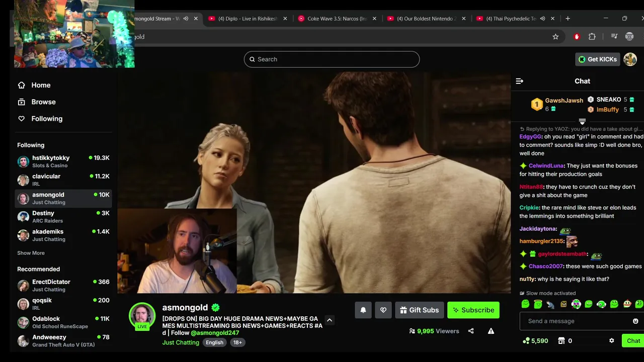Click GawshJawsh on gifter leaderboard
This screenshot has height=362, width=644.
[x=564, y=101]
